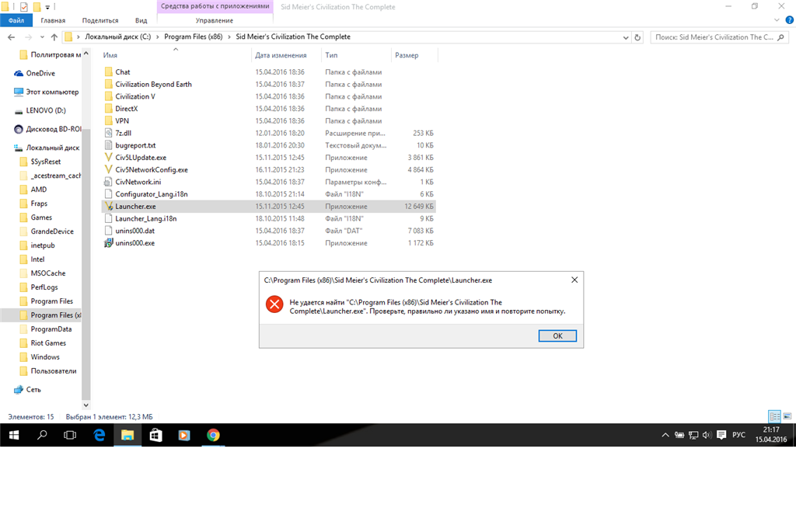Select the Launcher.exe application icon
This screenshot has width=796, height=532.
(108, 207)
